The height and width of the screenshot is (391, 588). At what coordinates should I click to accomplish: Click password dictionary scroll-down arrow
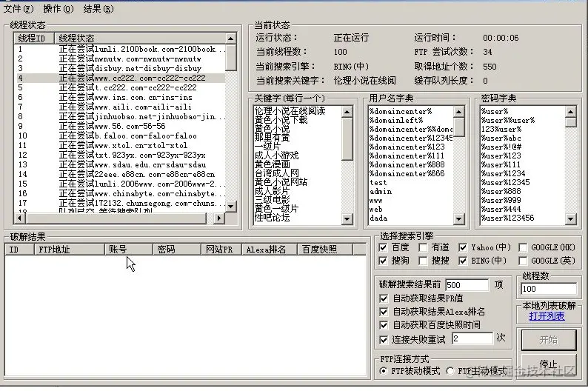(x=571, y=219)
